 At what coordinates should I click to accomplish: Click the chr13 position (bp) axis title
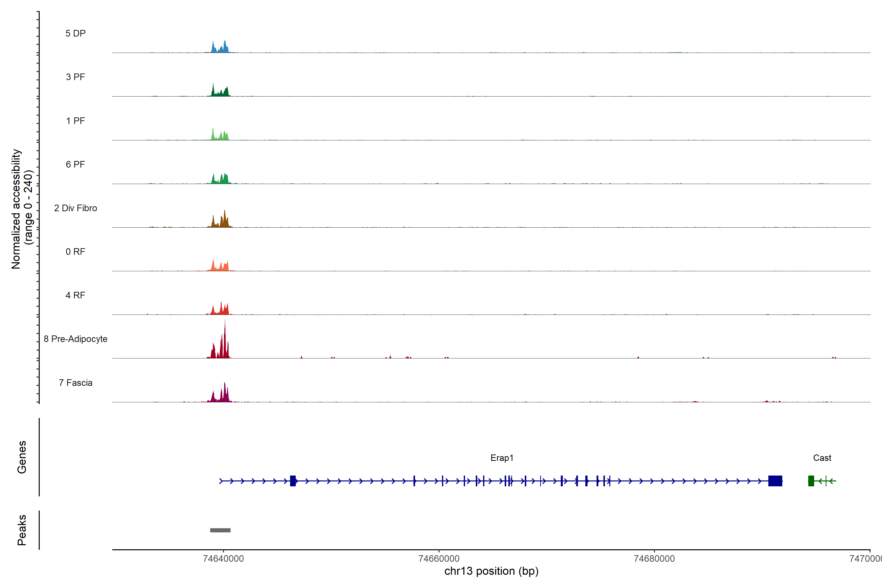[491, 571]
